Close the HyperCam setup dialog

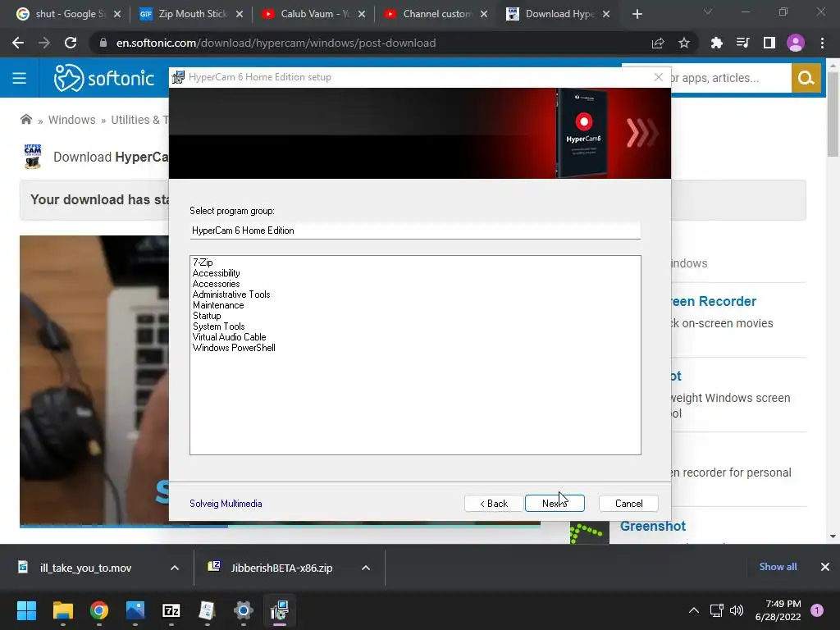pyautogui.click(x=659, y=77)
